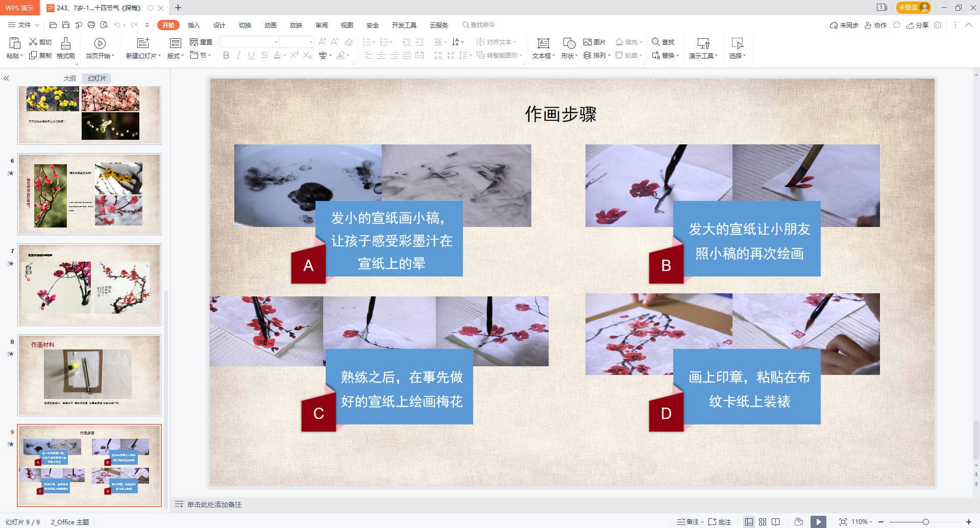The height and width of the screenshot is (528, 980).
Task: Open Presentation Tools (演示工具) icon
Action: [703, 43]
